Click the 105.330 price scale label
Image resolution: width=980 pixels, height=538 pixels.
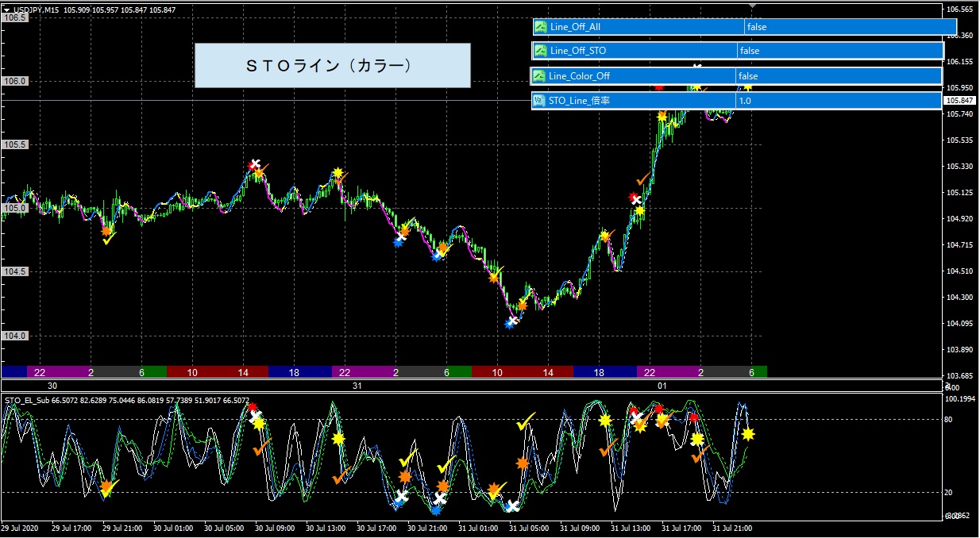click(960, 167)
